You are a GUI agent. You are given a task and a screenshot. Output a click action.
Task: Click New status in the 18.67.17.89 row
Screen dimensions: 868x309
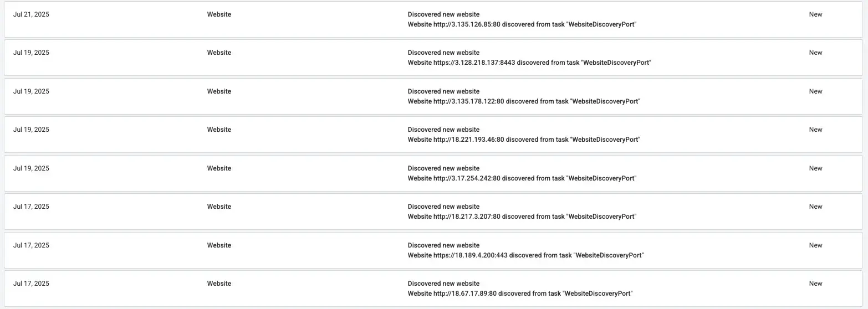(815, 284)
